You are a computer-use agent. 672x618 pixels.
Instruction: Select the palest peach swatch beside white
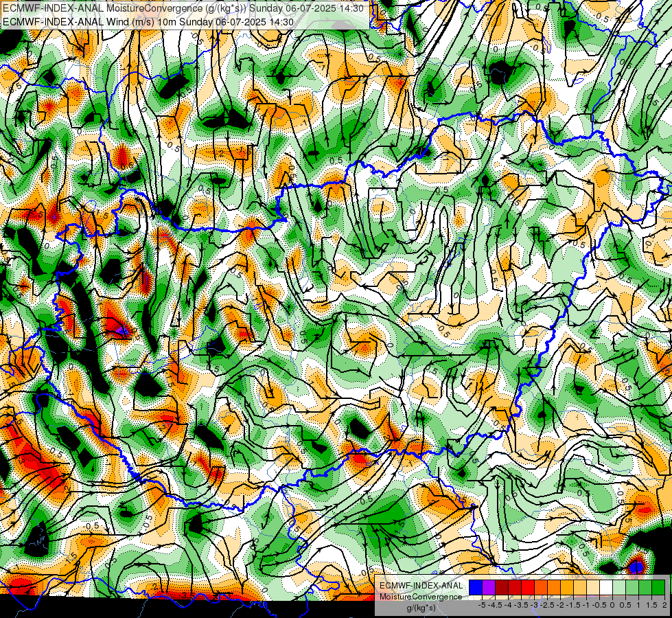pyautogui.click(x=593, y=587)
